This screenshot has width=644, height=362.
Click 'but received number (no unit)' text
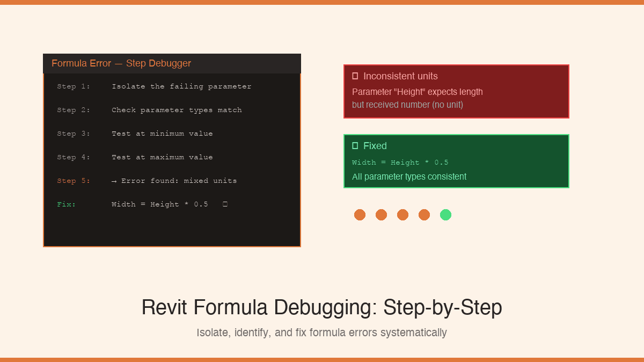pyautogui.click(x=407, y=105)
